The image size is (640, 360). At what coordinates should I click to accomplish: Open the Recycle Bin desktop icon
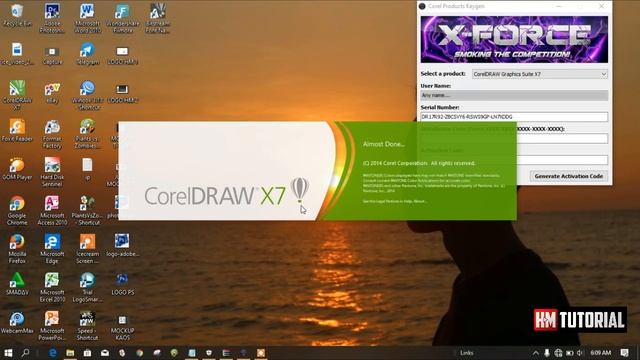tap(17, 16)
